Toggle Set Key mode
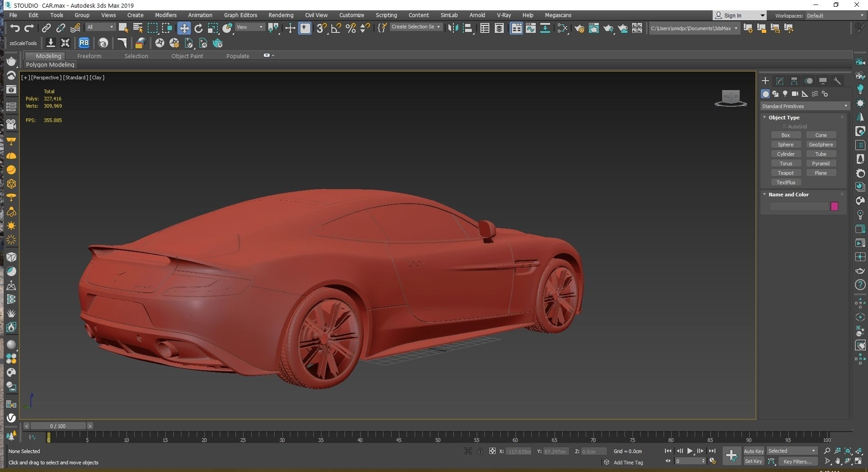Screen dimensions: 868x472 click(754, 461)
